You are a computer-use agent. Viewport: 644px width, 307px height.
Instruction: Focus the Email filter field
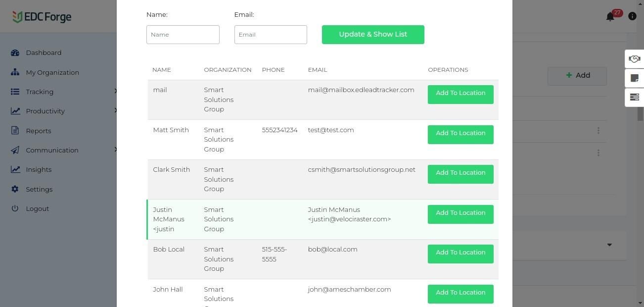tap(271, 35)
